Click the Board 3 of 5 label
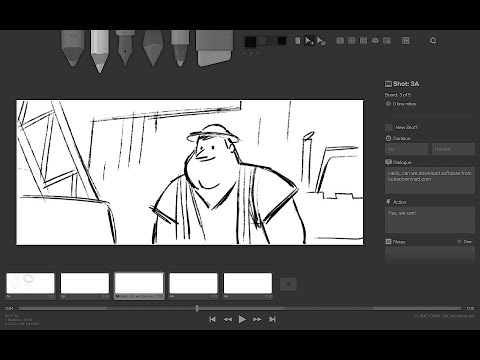This screenshot has width=480, height=360. [398, 95]
